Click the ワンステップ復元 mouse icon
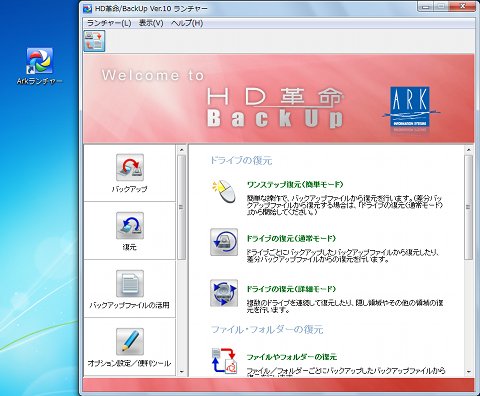The image size is (480, 396). 224,191
